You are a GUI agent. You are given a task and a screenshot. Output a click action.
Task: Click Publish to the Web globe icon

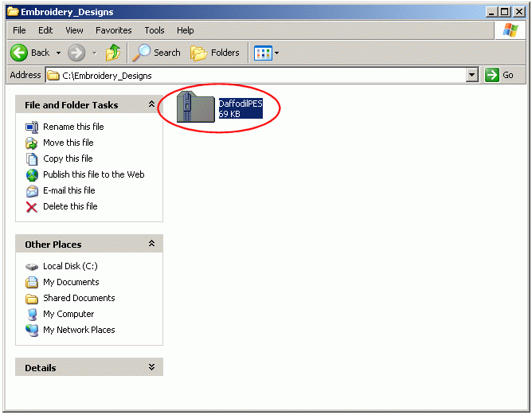tap(32, 174)
